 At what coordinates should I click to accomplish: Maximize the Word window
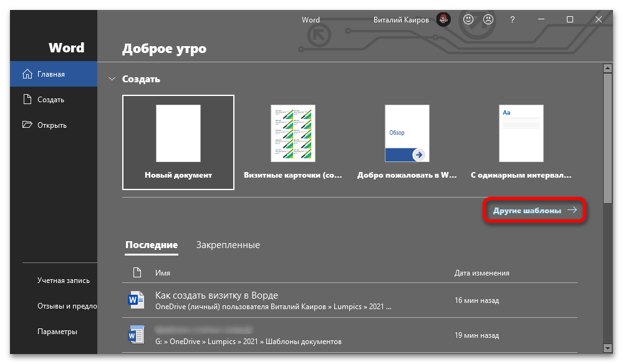(570, 19)
